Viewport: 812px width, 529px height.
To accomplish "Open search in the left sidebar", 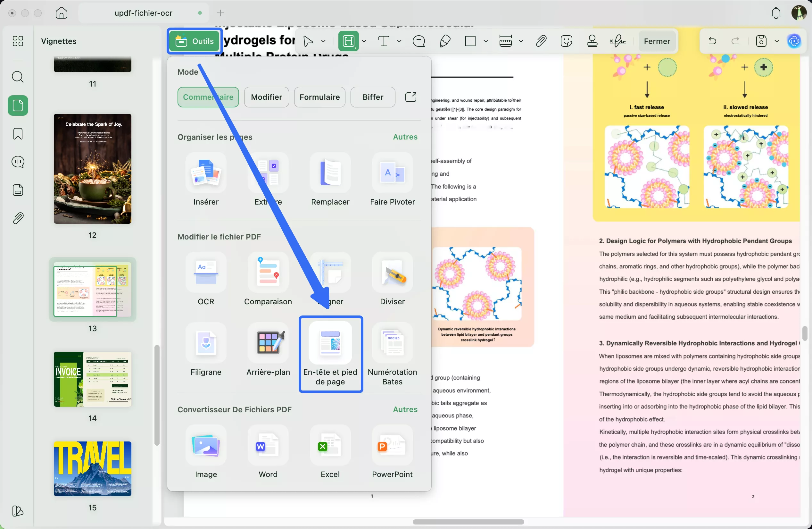I will 18,77.
